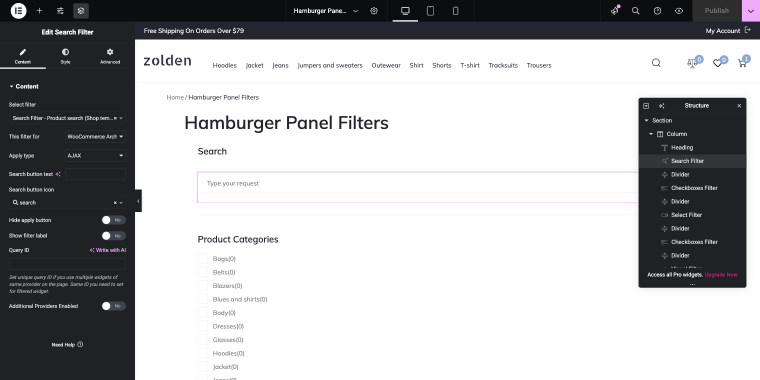Open the Jumpers and sweaters menu item
The image size is (760, 380).
tap(330, 65)
